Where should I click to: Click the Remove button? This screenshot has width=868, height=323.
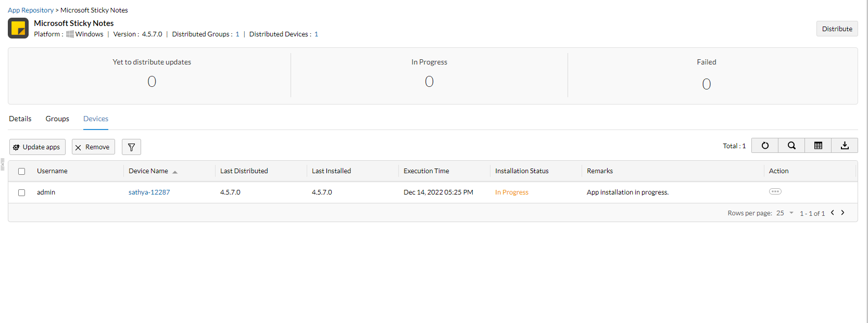point(93,147)
